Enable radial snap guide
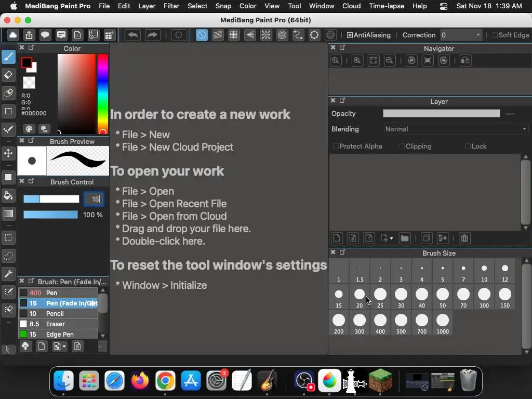 [x=266, y=35]
